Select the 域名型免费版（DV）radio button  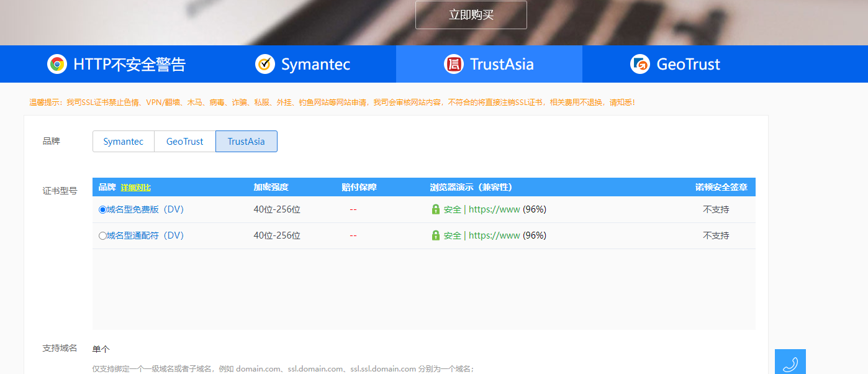coord(102,210)
